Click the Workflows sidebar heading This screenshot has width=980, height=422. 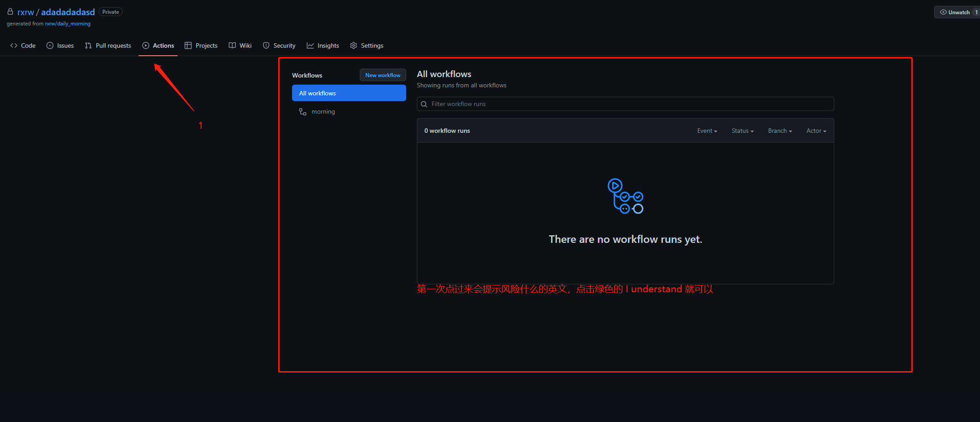(307, 75)
